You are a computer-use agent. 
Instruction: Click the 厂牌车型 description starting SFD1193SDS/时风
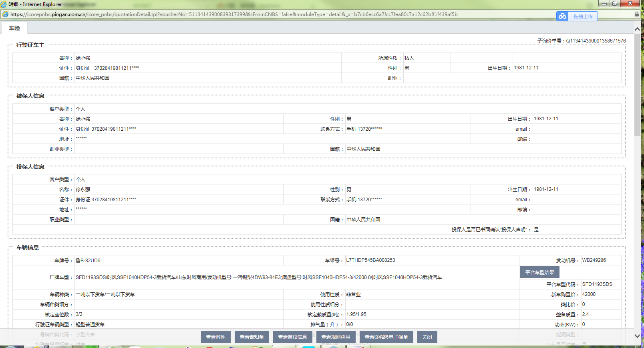coord(259,277)
